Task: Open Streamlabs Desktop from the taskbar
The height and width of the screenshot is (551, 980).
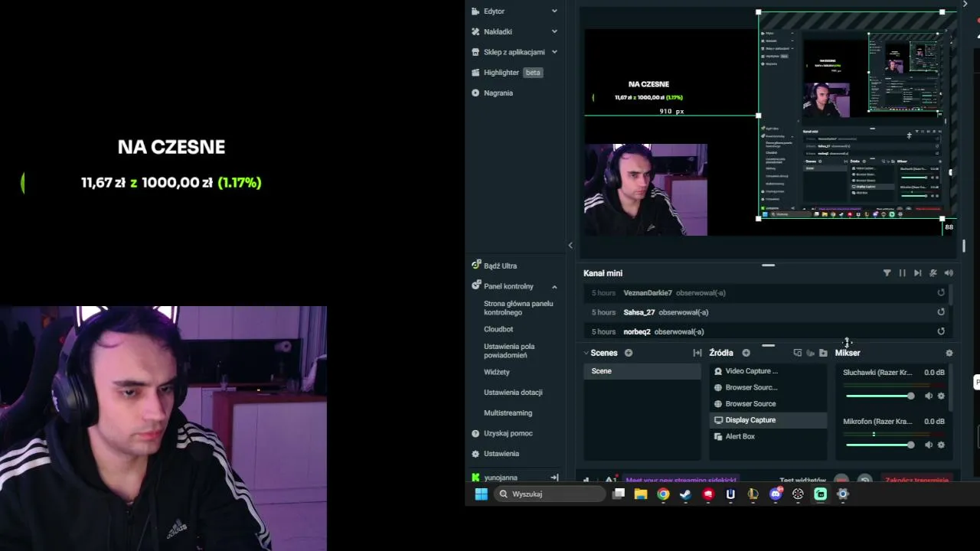Action: click(x=821, y=494)
